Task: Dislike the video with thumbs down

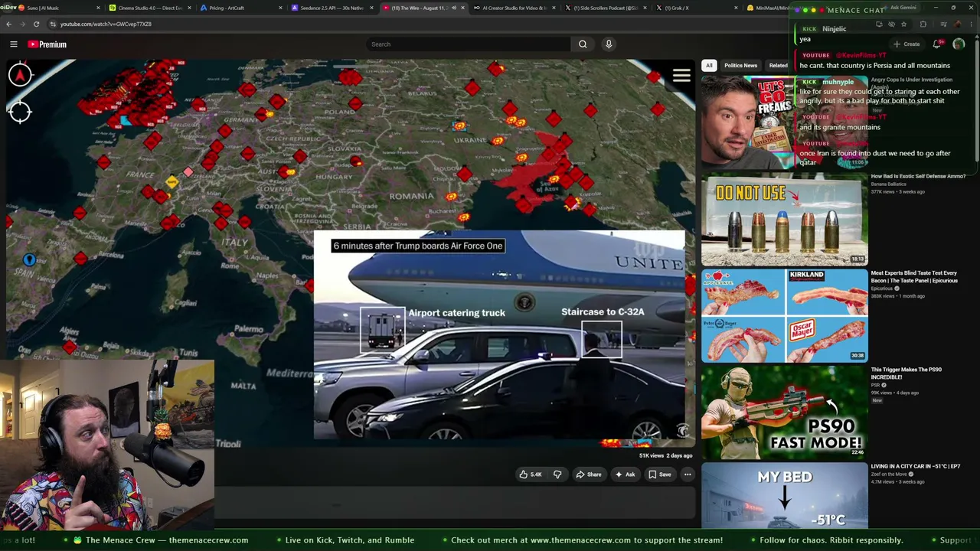Action: pos(557,474)
